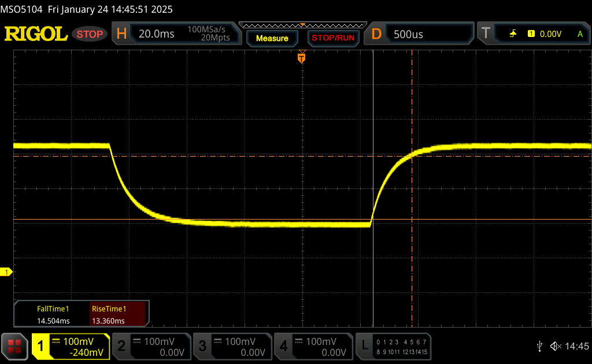Screen dimensions: 592x364
Task: Click the USB connection status icon
Action: 539,346
